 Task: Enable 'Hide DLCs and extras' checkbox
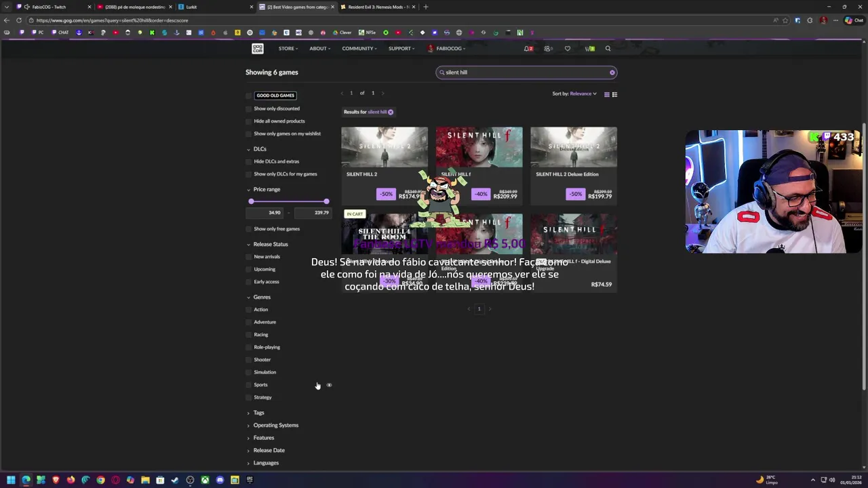[249, 161]
